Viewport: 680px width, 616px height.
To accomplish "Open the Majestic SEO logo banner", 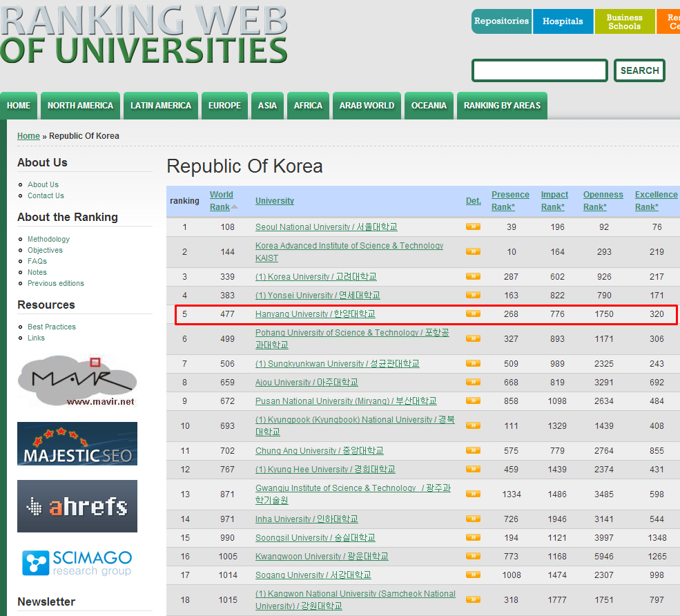I will click(x=77, y=443).
